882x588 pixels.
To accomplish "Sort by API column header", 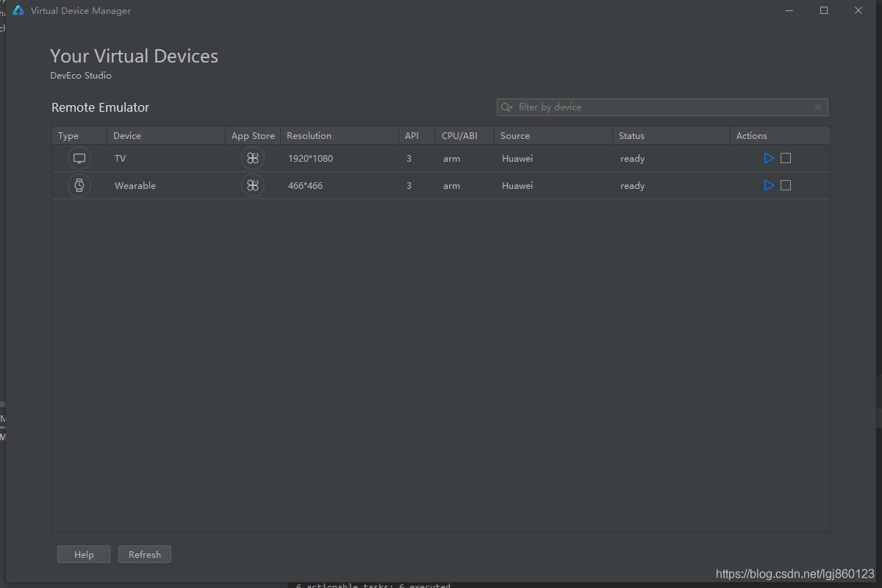I will tap(417, 135).
